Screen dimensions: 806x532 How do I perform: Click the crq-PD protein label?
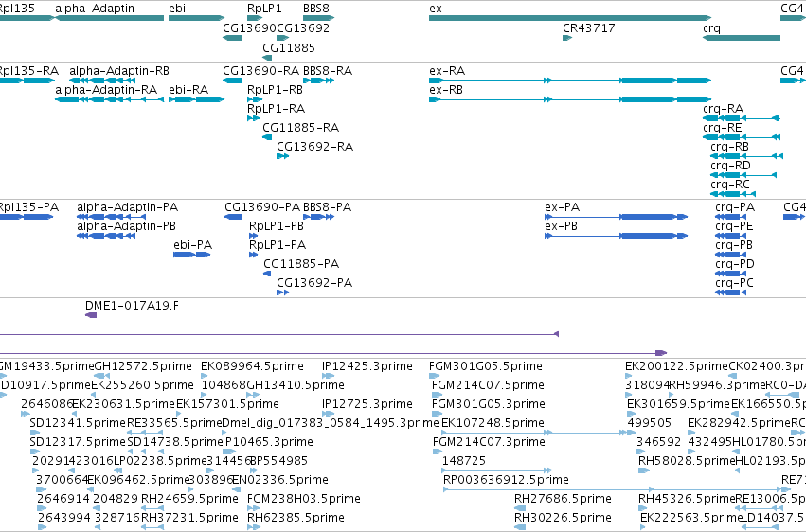[x=735, y=264]
